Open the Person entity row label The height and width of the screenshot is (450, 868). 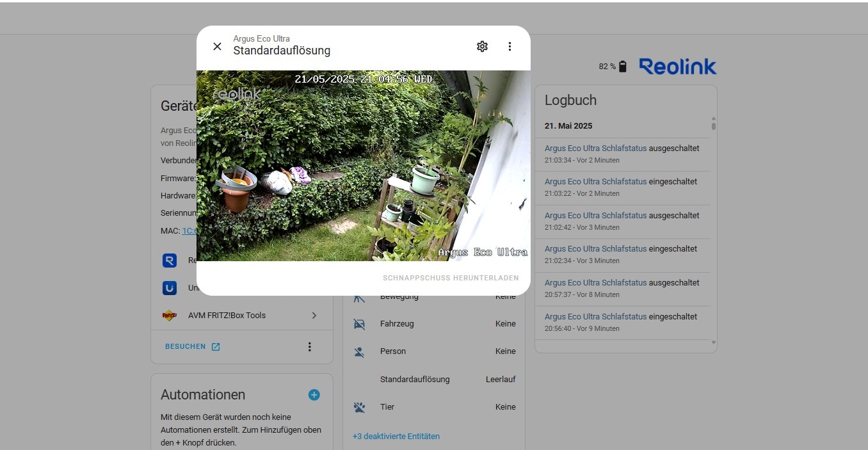[x=394, y=351]
